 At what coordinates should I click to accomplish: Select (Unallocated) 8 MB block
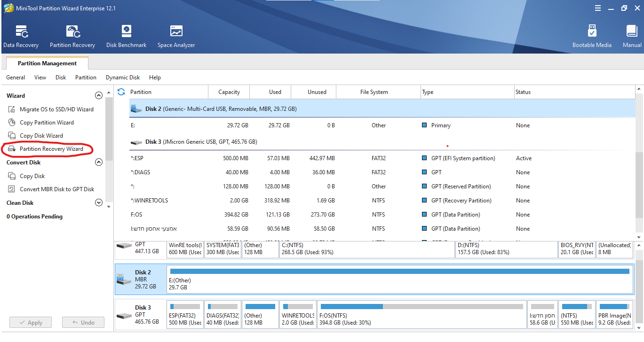click(x=614, y=249)
